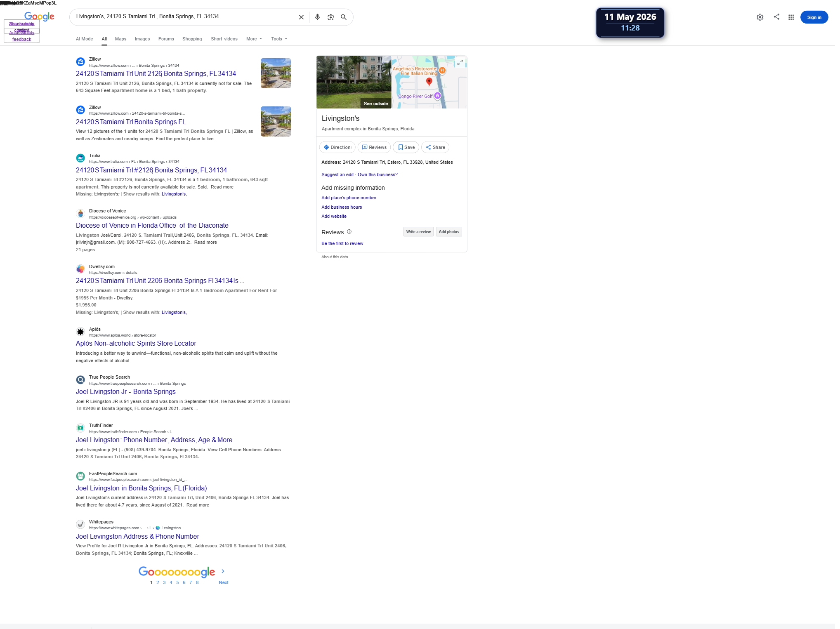
Task: Click the red map pin marker
Action: (x=429, y=81)
